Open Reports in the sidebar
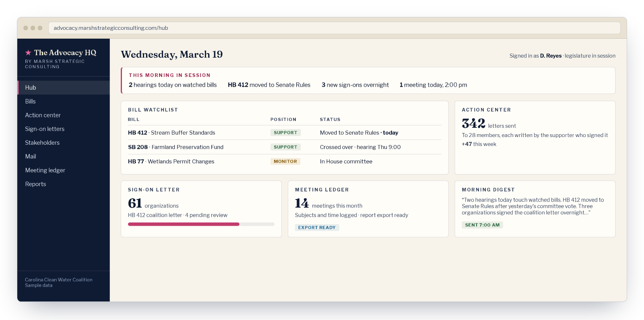The height and width of the screenshot is (320, 644). [64, 184]
